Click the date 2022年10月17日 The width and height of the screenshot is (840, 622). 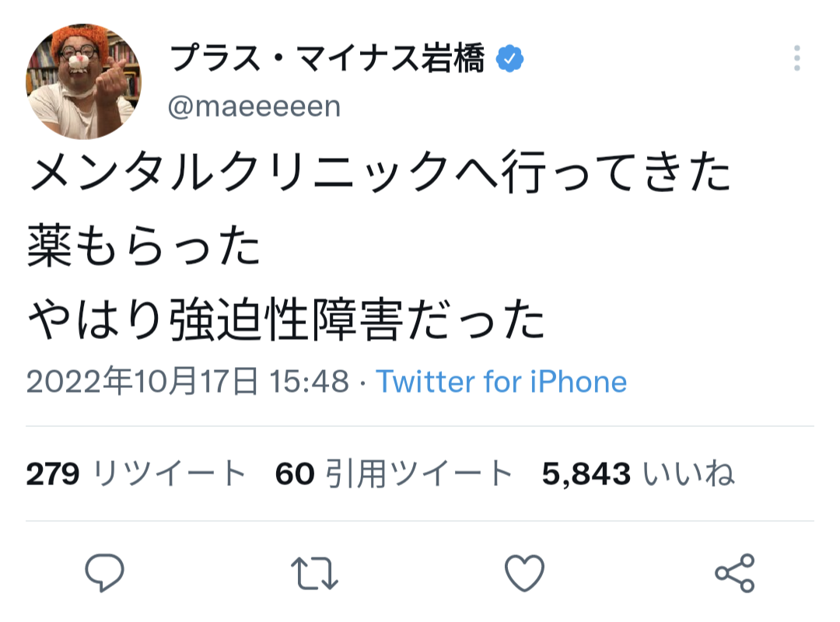click(x=142, y=382)
